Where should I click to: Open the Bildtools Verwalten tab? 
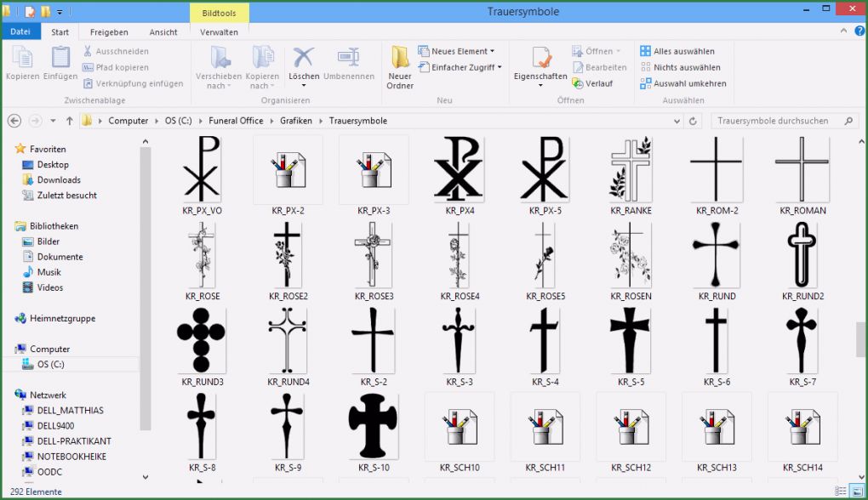(219, 31)
